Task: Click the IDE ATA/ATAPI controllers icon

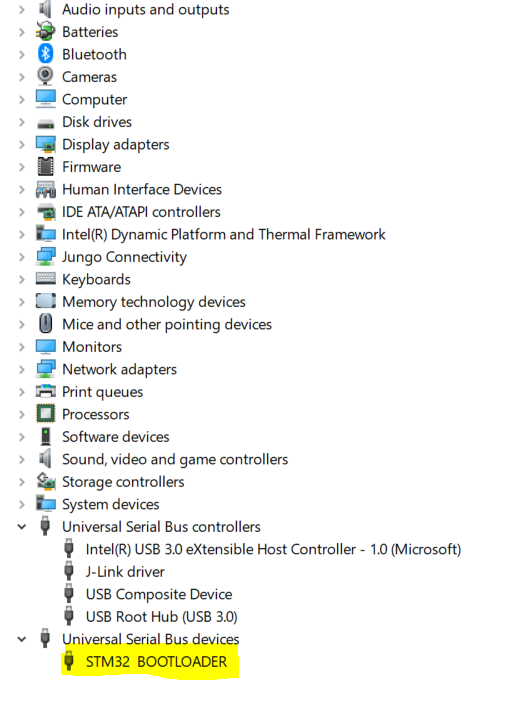Action: click(45, 211)
